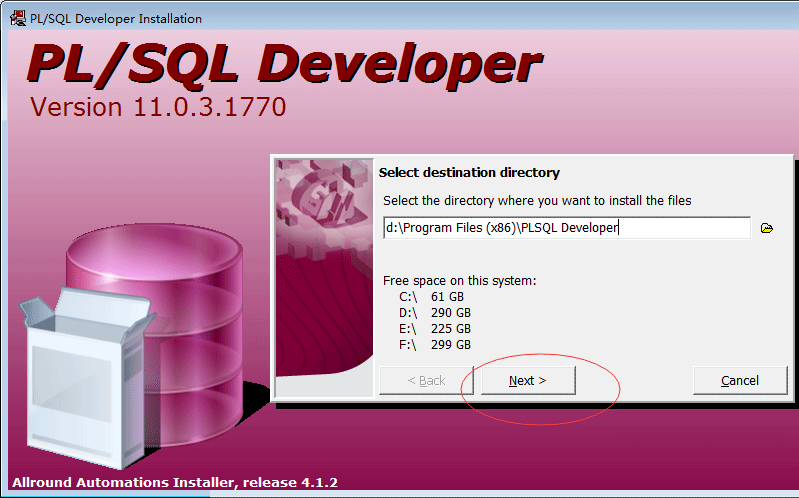Image resolution: width=799 pixels, height=498 pixels.
Task: Click the PL/SQL Developer Installation title icon
Action: click(18, 18)
